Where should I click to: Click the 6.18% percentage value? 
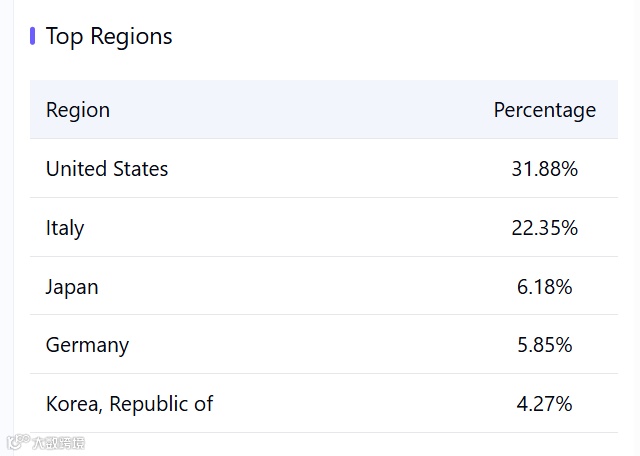(x=544, y=287)
